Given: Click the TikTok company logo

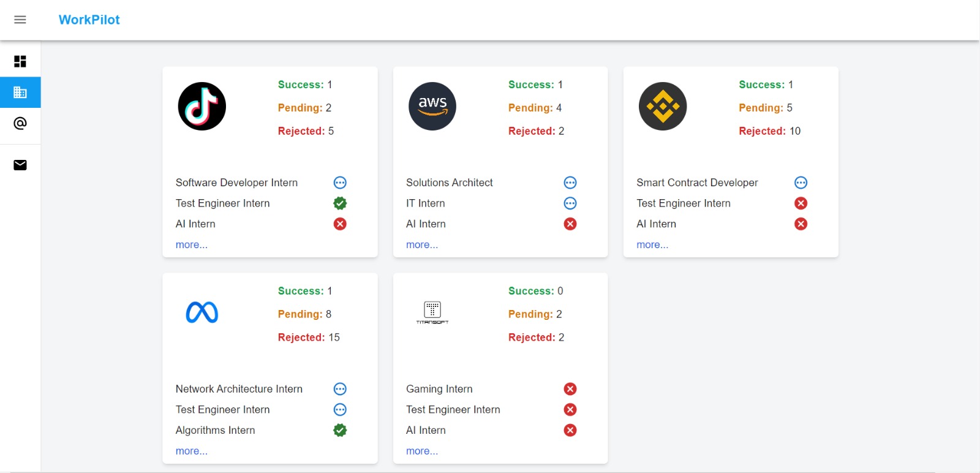Looking at the screenshot, I should (202, 106).
